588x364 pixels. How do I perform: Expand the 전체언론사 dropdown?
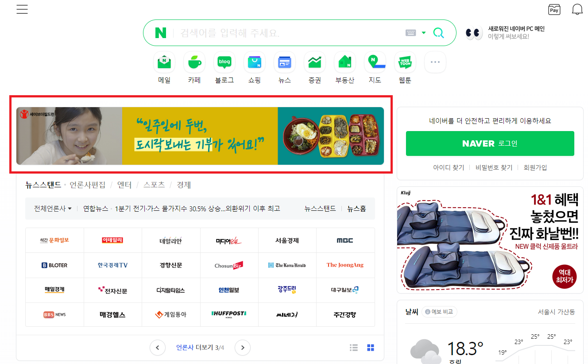tap(53, 209)
